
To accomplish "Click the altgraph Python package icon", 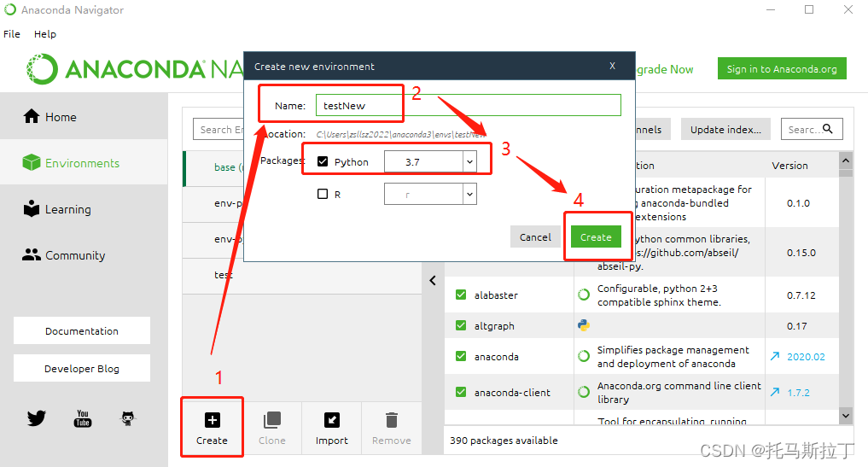I will [x=584, y=326].
